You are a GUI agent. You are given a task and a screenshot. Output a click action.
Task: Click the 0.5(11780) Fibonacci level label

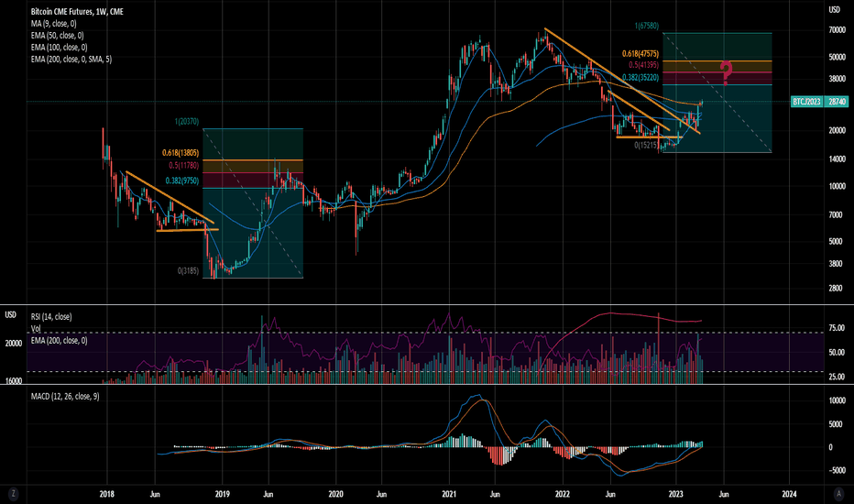pos(183,165)
